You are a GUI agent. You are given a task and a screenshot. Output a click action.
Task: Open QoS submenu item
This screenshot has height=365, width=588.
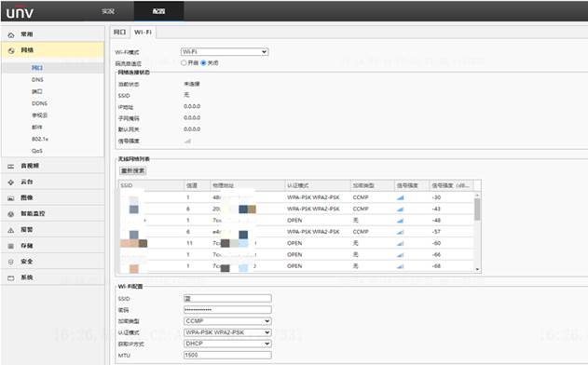coord(37,151)
